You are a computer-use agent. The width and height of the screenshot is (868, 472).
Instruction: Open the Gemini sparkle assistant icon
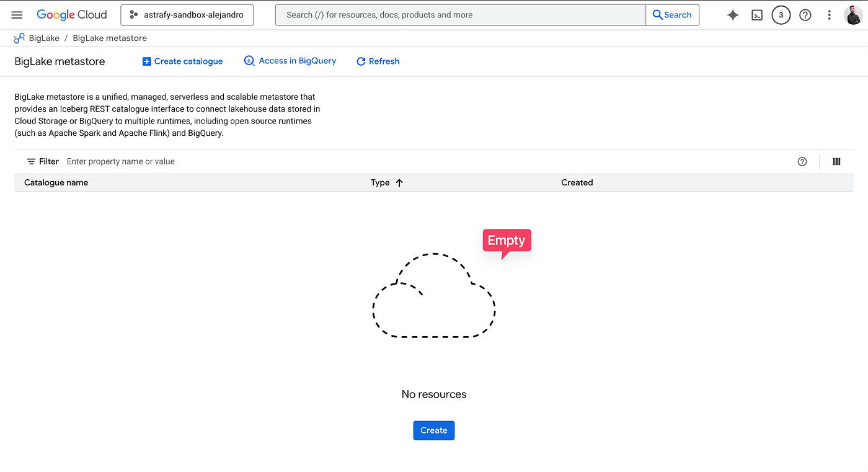coord(733,15)
